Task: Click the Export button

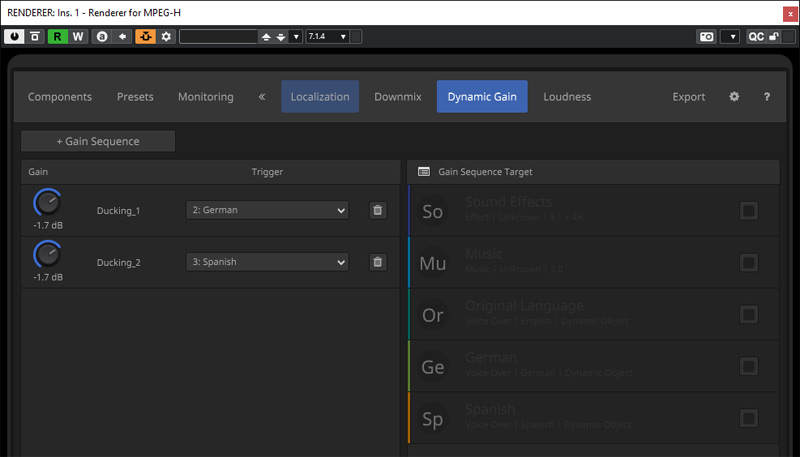Action: coord(688,97)
